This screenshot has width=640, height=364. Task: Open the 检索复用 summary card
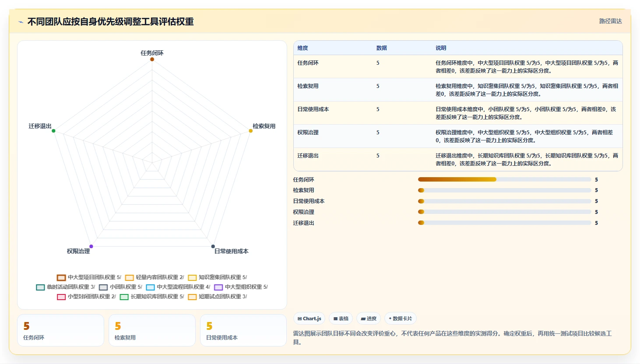pyautogui.click(x=152, y=330)
